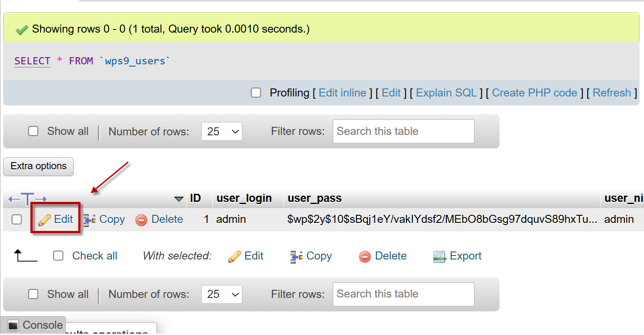This screenshot has width=644, height=335.
Task: Click the Extra options button
Action: pos(38,166)
